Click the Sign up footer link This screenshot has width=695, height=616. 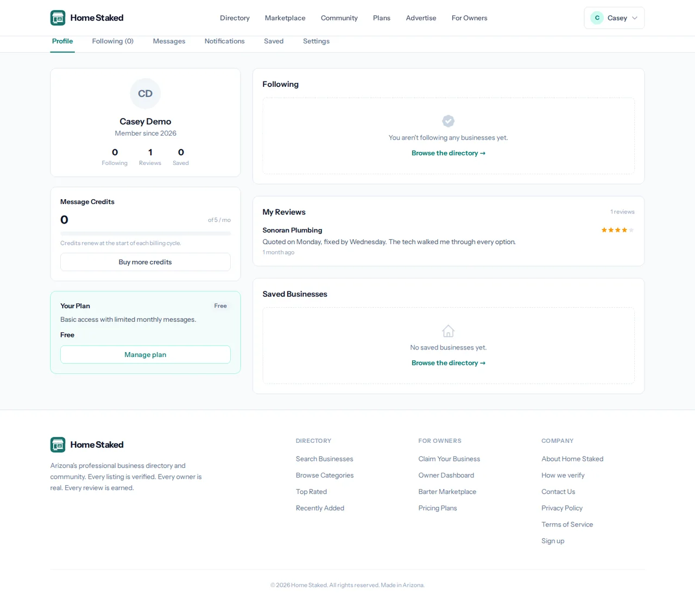coord(553,541)
